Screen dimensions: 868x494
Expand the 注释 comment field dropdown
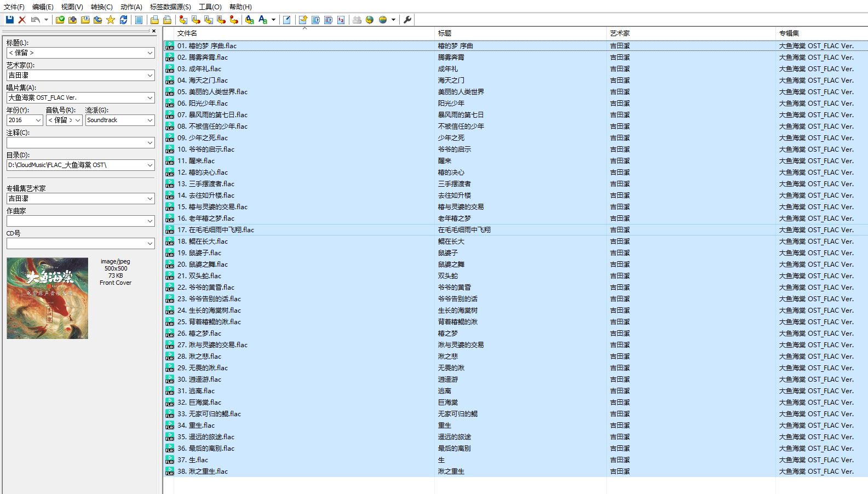coord(150,143)
